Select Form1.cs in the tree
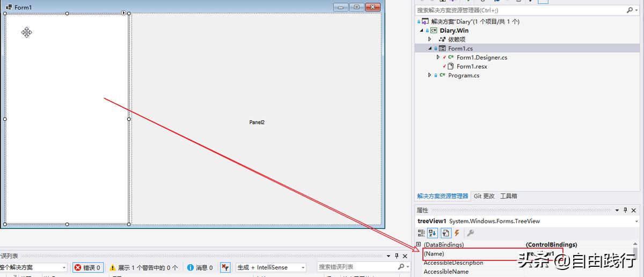Screen dimensions: 644x277 (x=460, y=48)
